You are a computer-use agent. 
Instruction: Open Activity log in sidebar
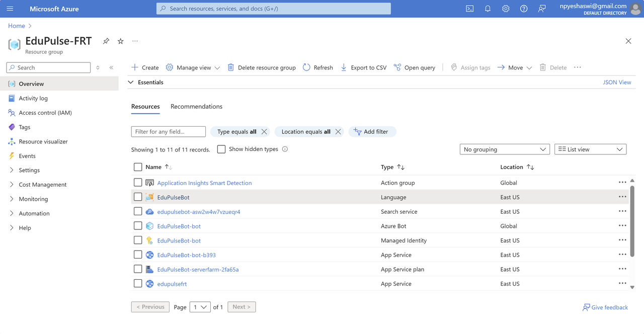point(33,98)
